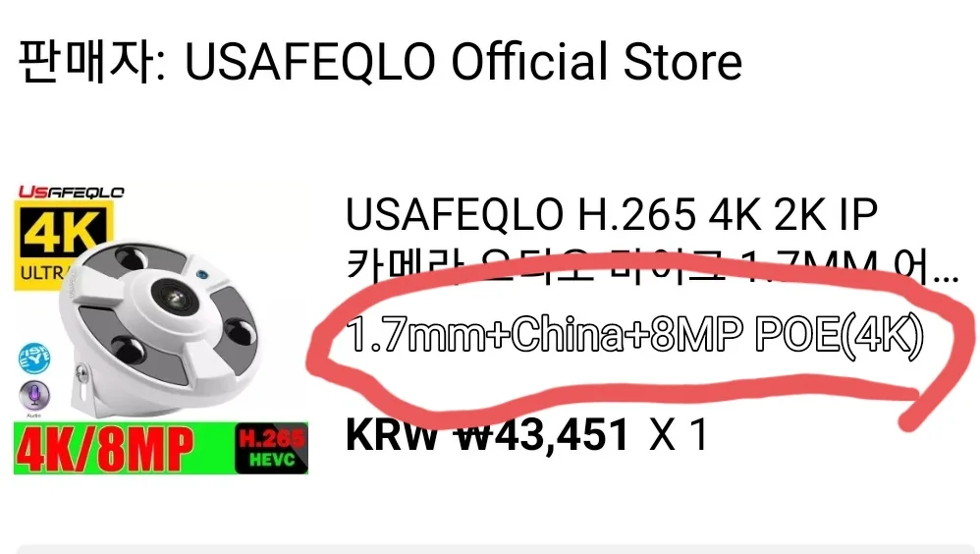Click the camera product thumbnail image

pos(161,329)
